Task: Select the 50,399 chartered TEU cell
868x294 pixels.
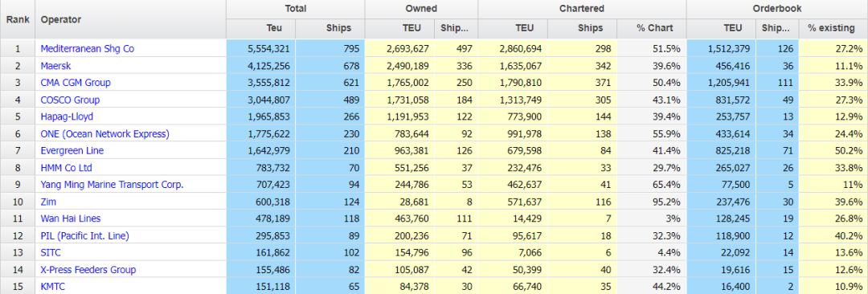Action: [x=513, y=270]
